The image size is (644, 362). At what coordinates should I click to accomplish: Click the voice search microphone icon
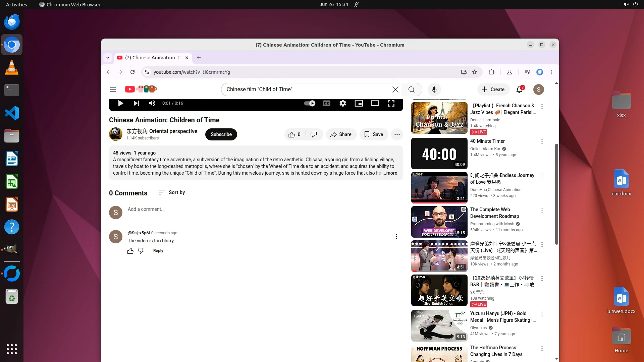pos(434,89)
